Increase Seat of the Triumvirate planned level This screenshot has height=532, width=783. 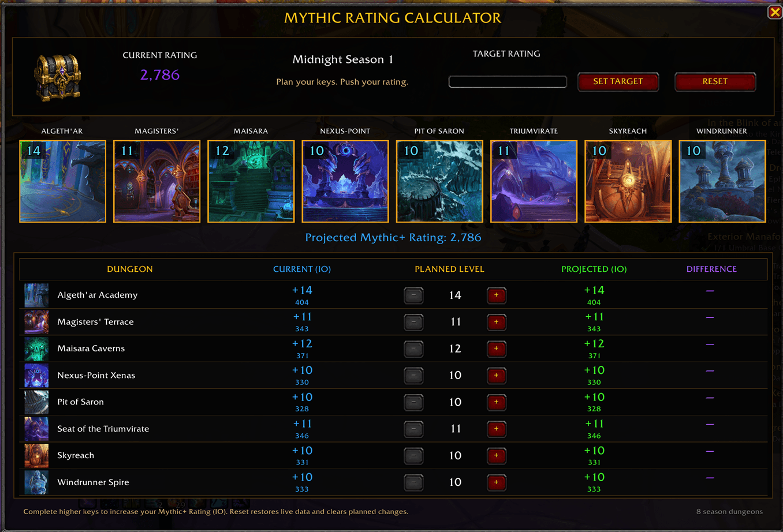coord(497,429)
